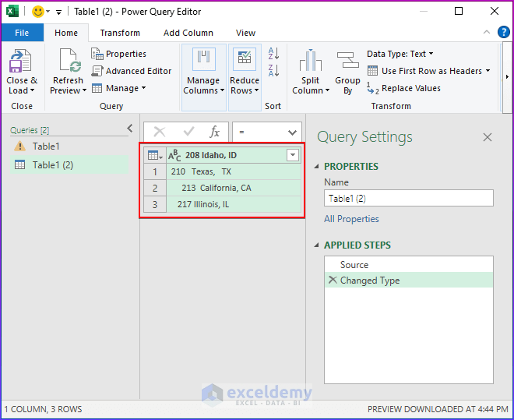Click the Close & Load icon
The height and width of the screenshot is (420, 514).
coord(20,62)
